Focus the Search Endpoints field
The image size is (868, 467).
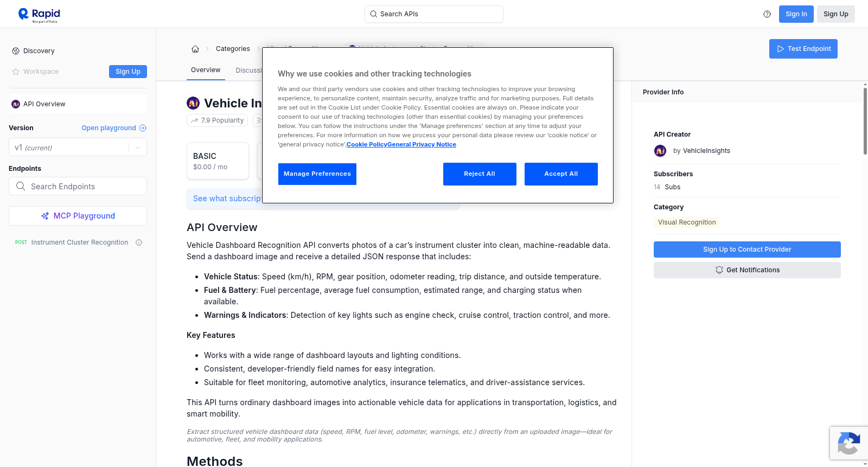click(78, 186)
